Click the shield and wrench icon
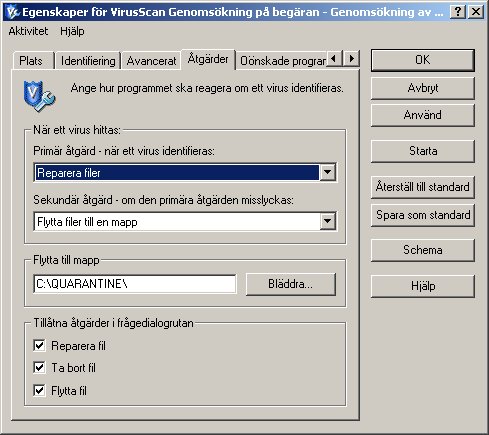The height and width of the screenshot is (435, 489). tap(40, 96)
